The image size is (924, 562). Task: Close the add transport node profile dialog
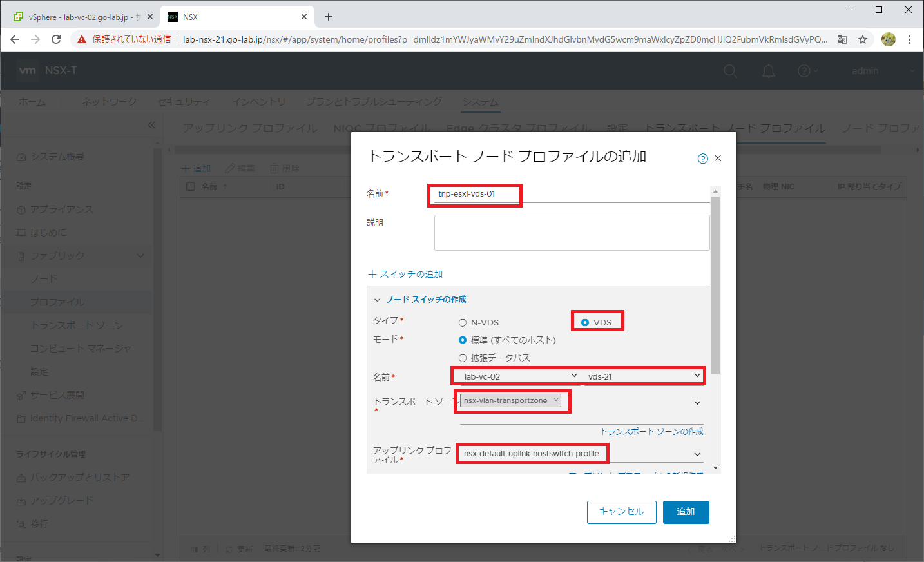coord(718,158)
